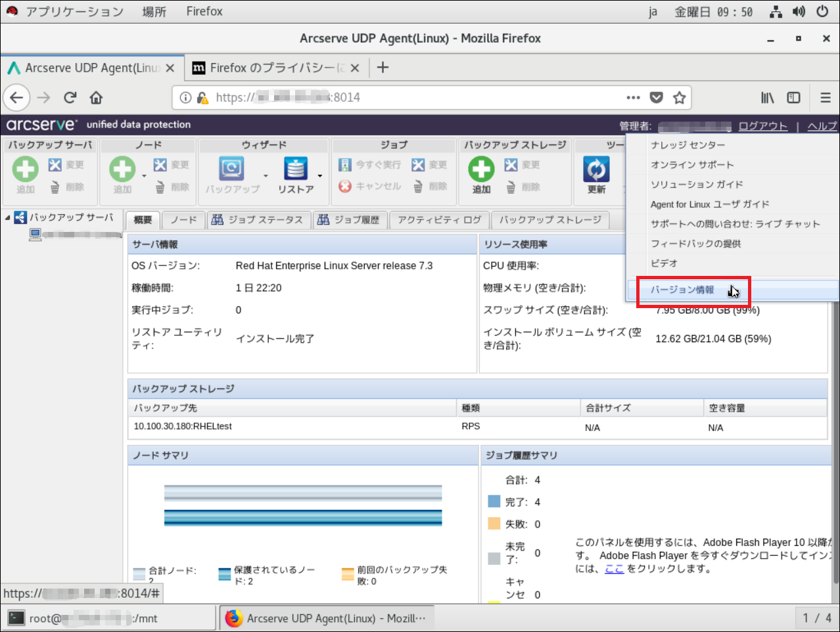Switch to the ジョブ ステータス tab

258,220
